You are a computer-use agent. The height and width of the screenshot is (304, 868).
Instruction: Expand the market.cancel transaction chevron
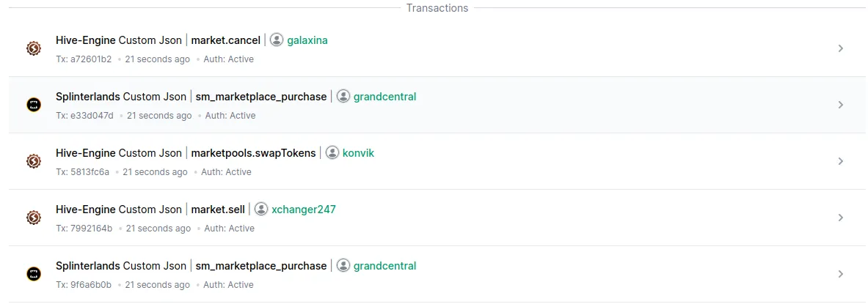(x=840, y=48)
